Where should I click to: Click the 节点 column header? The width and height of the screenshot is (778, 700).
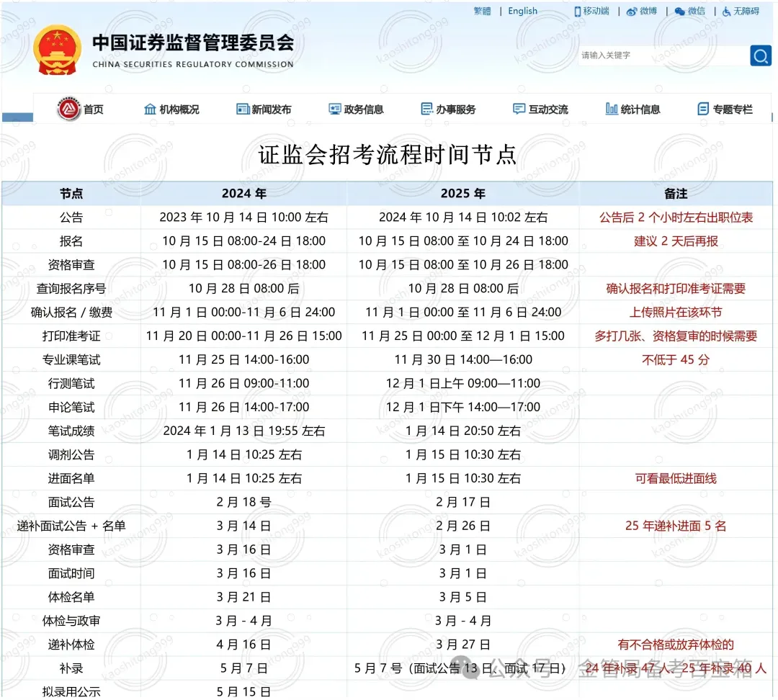pos(71,194)
